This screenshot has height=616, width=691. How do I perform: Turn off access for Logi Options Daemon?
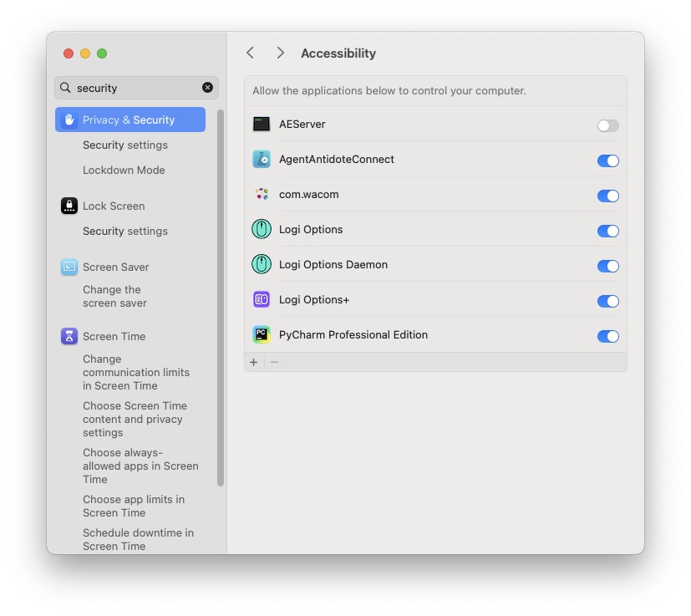[607, 265]
